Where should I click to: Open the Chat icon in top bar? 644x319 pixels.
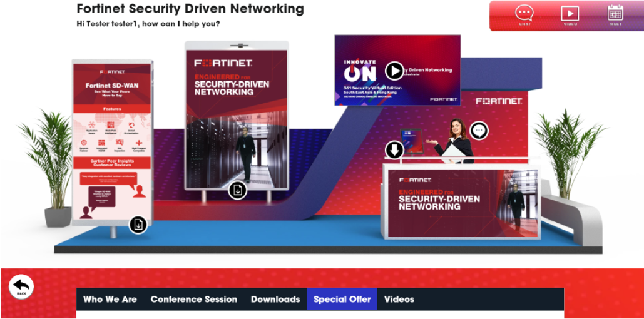524,15
